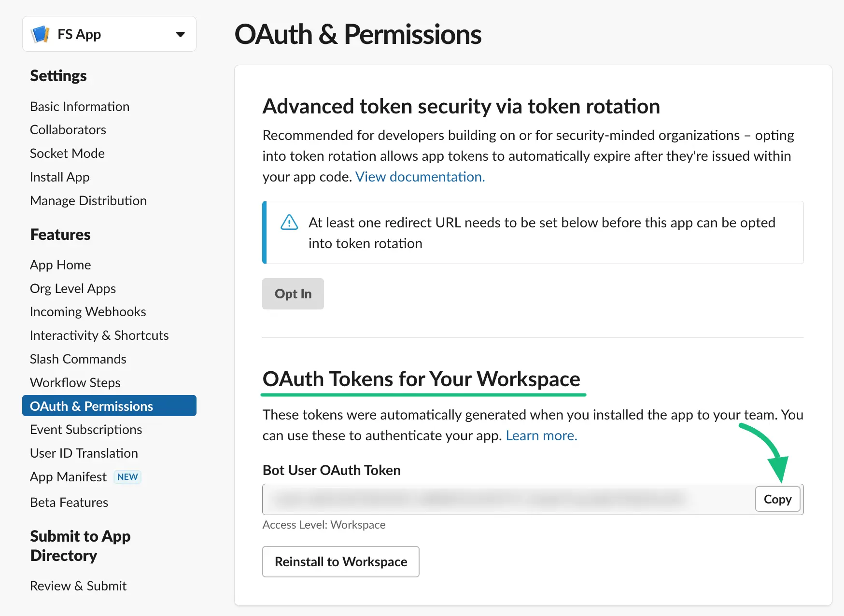Viewport: 844px width, 616px height.
Task: Navigate to Slash Commands
Action: pos(78,359)
